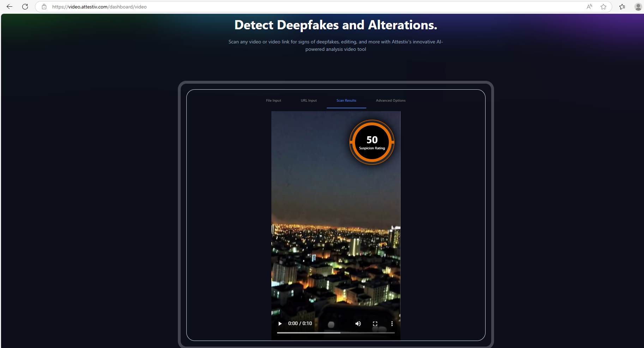The width and height of the screenshot is (644, 348).
Task: Open the browser profile menu
Action: 638,7
